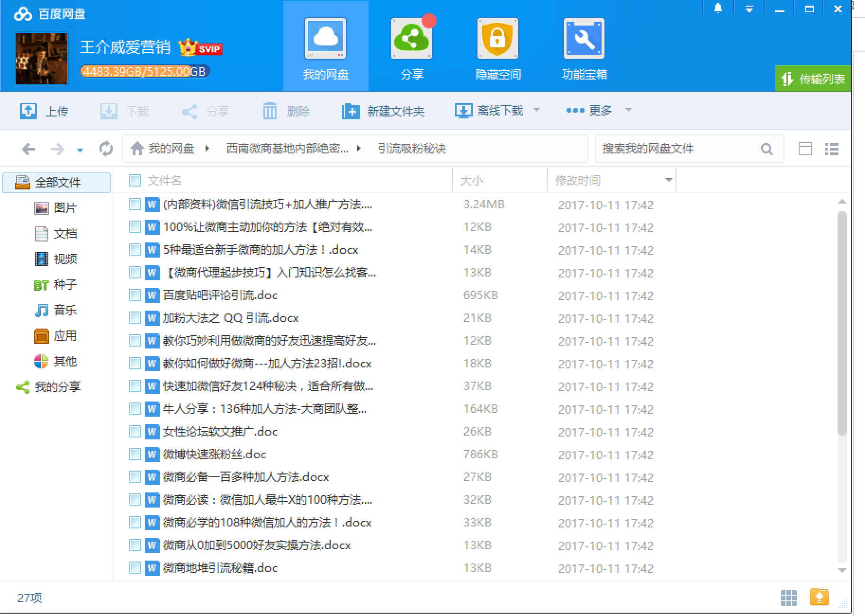Screen dimensions: 865x616
Task: Expand the 离线下载 dropdown arrow
Action: tap(537, 110)
